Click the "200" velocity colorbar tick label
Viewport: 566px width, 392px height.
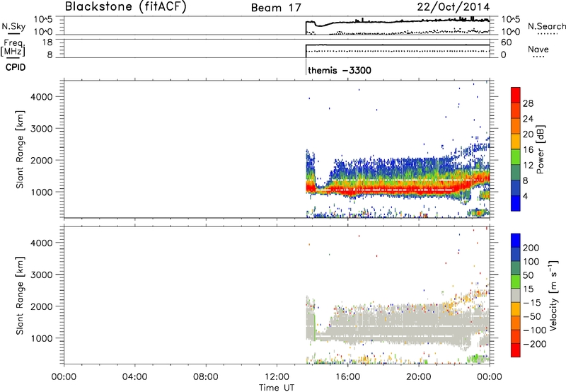531,248
